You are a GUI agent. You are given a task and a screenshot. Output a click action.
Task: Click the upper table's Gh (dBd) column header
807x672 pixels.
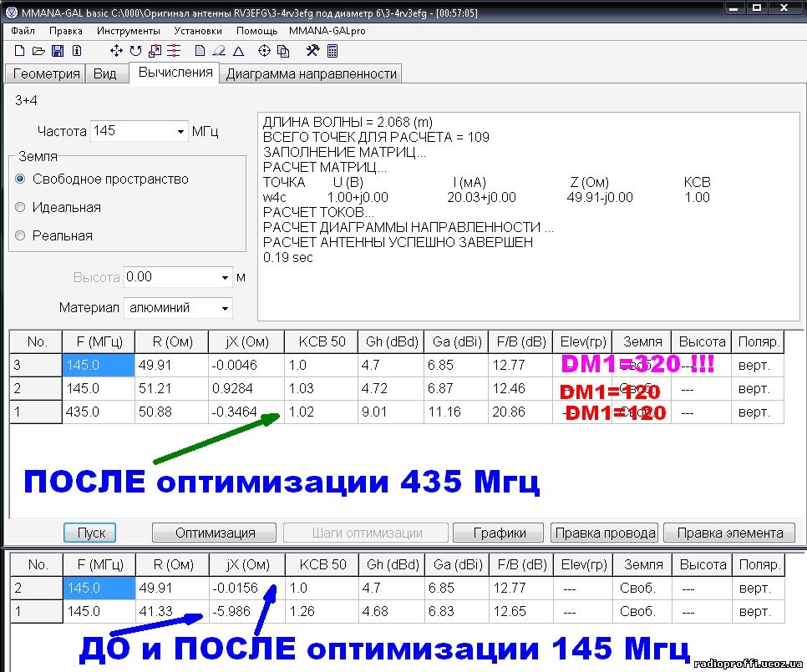tap(391, 342)
